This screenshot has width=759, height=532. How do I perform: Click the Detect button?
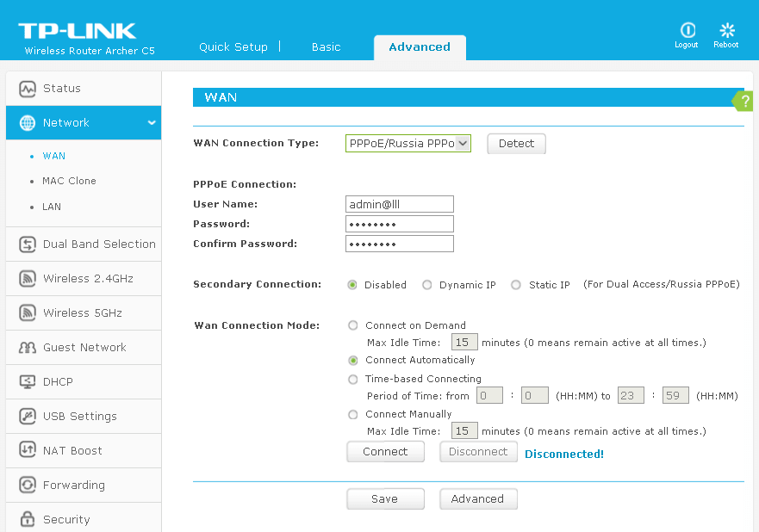click(516, 144)
